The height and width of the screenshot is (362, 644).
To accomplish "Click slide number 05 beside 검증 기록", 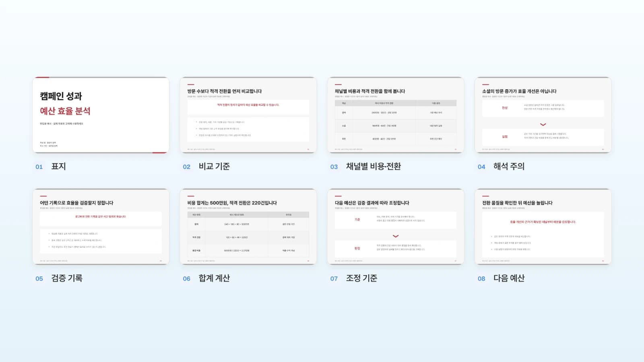I will pos(39,279).
